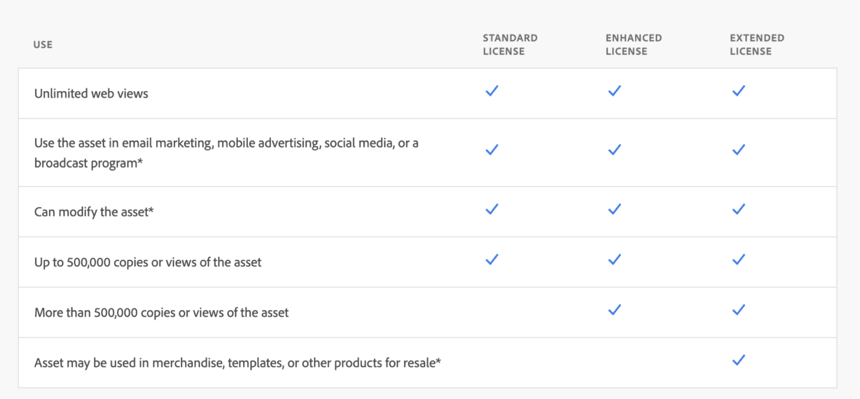This screenshot has width=860, height=399.
Task: Select the Enhanced License column header
Action: coord(633,45)
